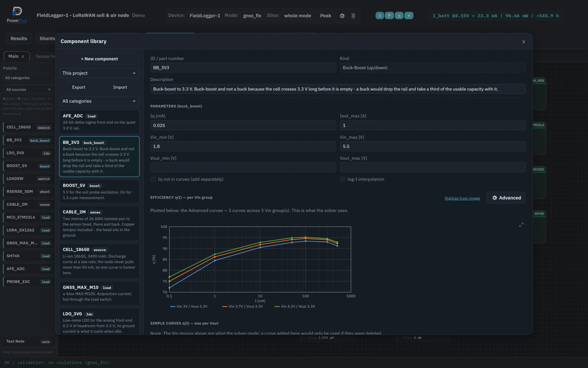Select the CABLE_2M library card
This screenshot has height=368, width=588.
(99, 223)
